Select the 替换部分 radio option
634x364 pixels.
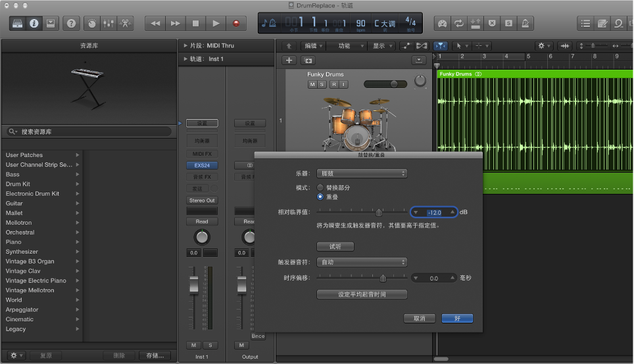(x=320, y=187)
